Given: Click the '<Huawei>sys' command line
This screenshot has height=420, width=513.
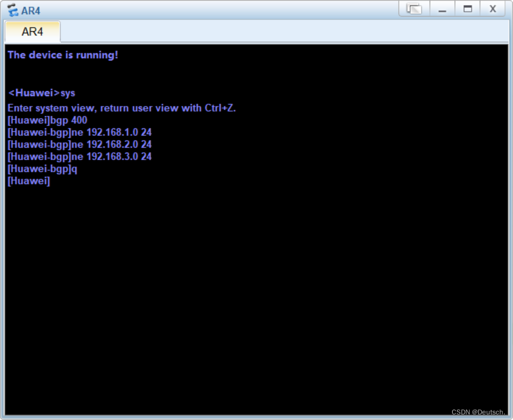Looking at the screenshot, I should click(x=41, y=93).
